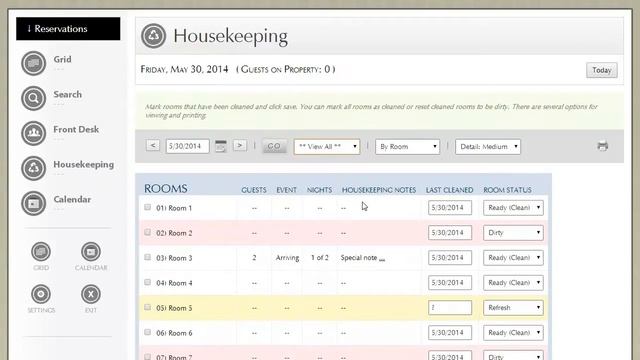Open Room 3 status dropdown

point(513,258)
